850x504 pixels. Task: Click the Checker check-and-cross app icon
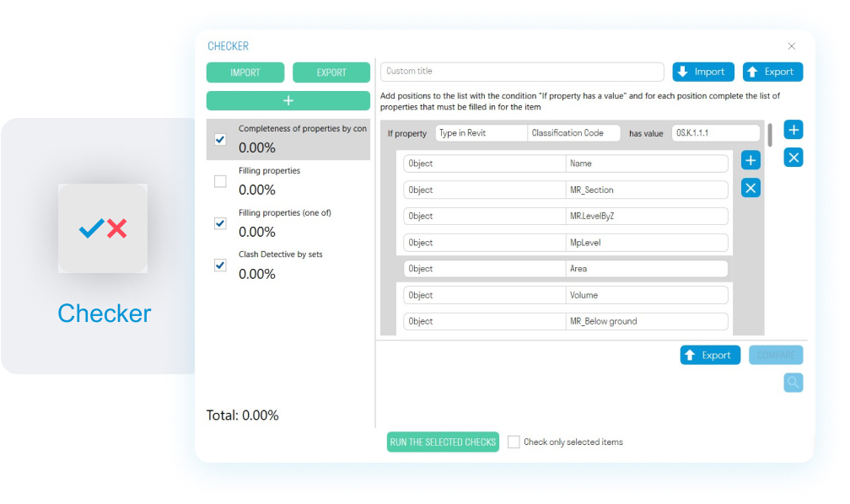[103, 228]
